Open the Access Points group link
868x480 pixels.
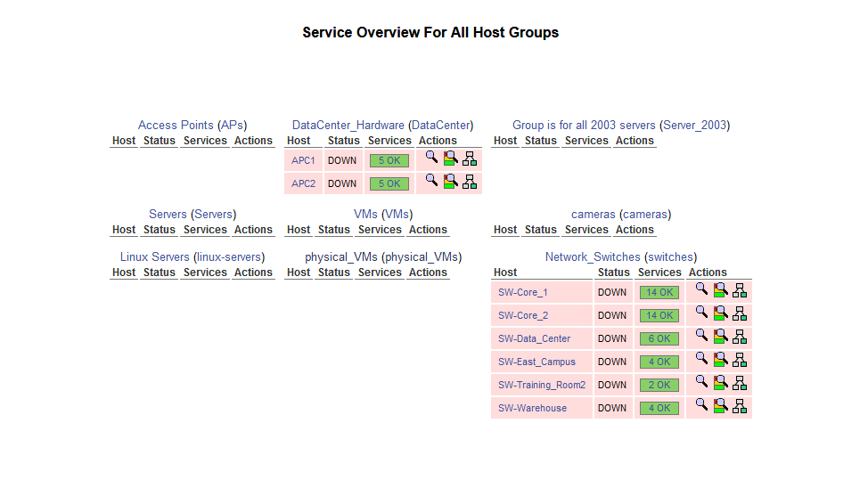coord(176,126)
